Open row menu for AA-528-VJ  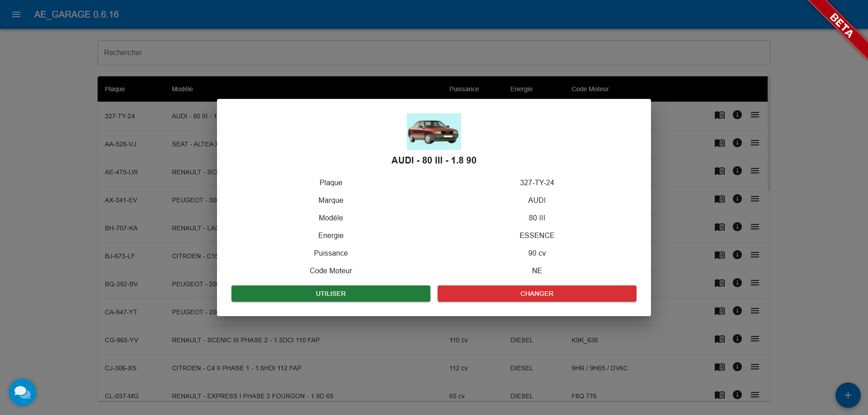click(x=755, y=143)
